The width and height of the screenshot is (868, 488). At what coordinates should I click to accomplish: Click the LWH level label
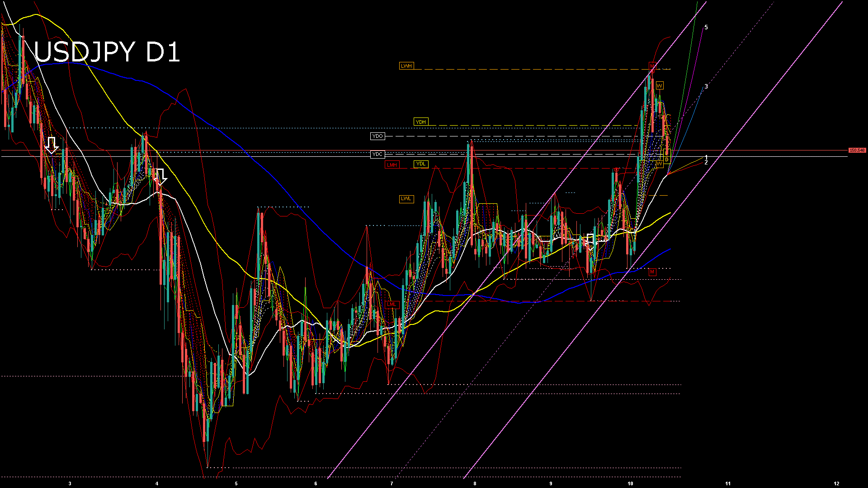point(406,66)
